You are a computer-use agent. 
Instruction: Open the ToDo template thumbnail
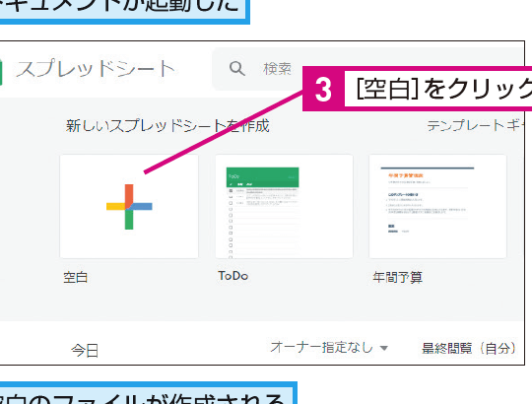[x=284, y=206]
